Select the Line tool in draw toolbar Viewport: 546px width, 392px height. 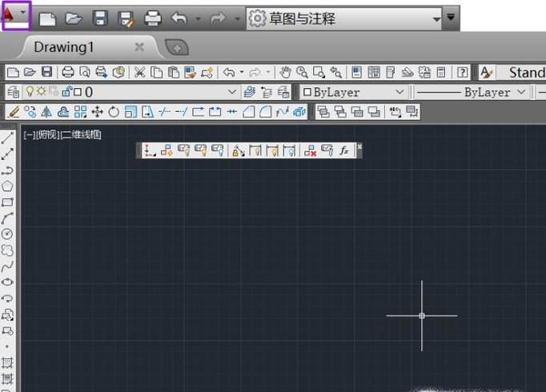pyautogui.click(x=8, y=138)
